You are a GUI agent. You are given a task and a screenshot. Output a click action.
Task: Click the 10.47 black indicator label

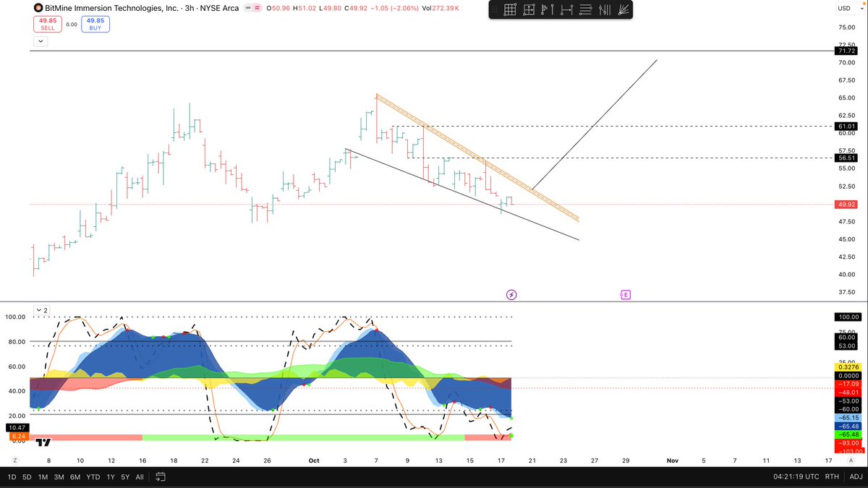pos(19,428)
